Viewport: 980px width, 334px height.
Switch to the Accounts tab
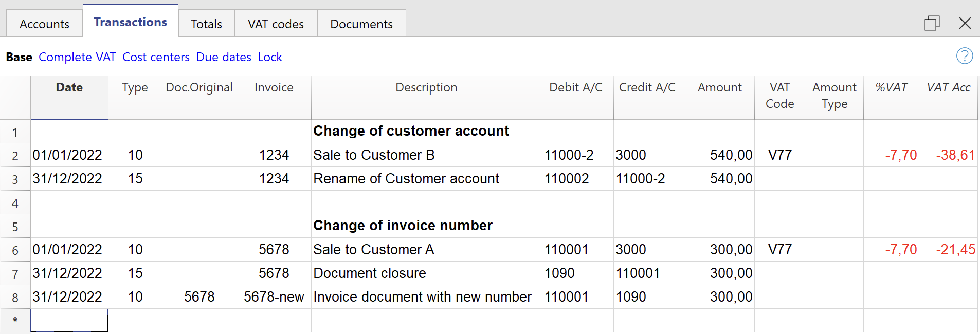click(x=44, y=24)
